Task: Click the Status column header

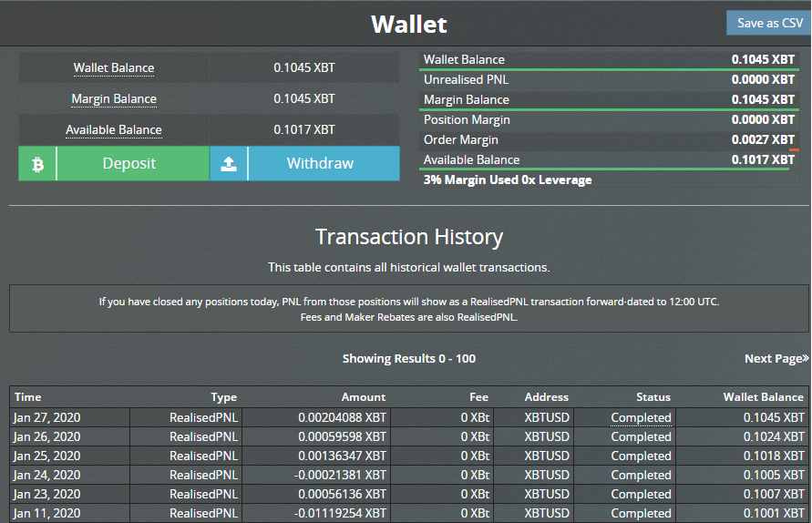Action: click(x=653, y=397)
